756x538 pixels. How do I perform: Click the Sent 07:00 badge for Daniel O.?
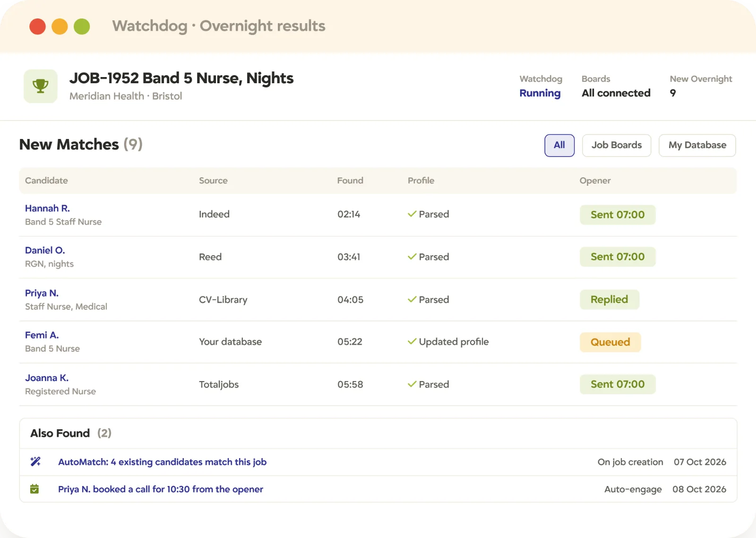point(618,257)
